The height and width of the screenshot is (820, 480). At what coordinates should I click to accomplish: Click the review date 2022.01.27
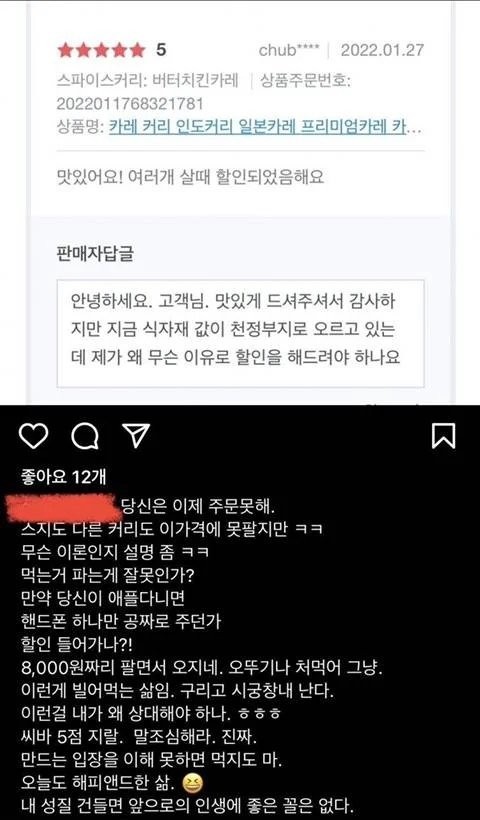tap(382, 50)
